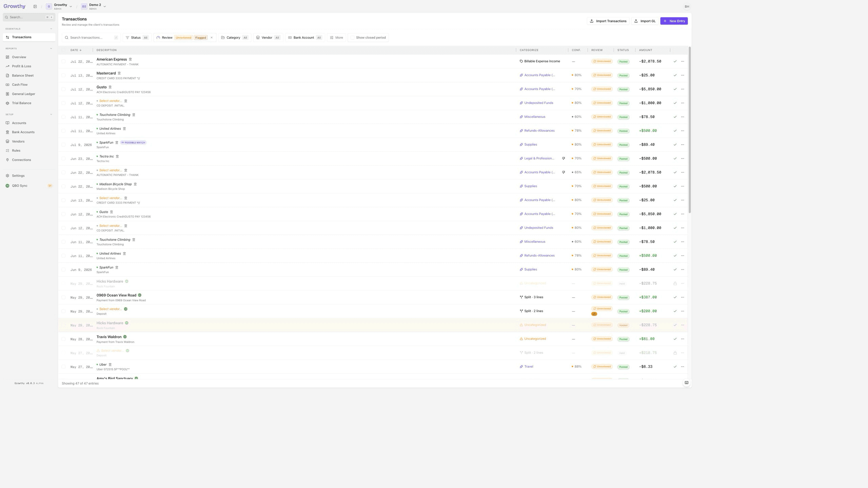Open the Vendors setup page
The height and width of the screenshot is (488, 868).
[x=29, y=141]
